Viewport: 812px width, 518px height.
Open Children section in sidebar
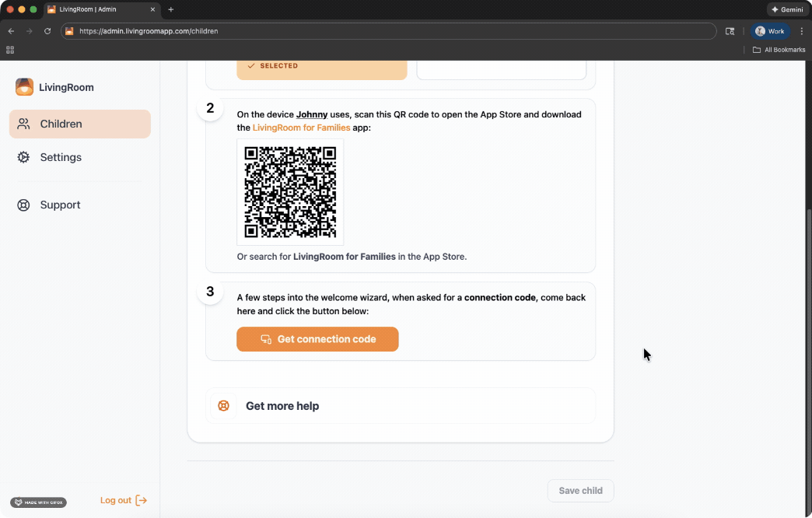(x=80, y=124)
